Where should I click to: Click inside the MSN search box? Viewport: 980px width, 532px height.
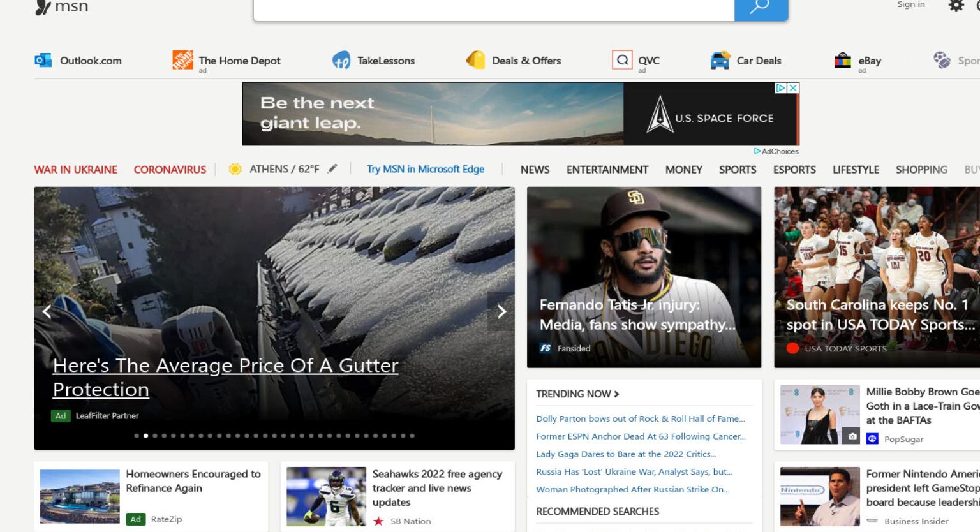click(x=494, y=9)
